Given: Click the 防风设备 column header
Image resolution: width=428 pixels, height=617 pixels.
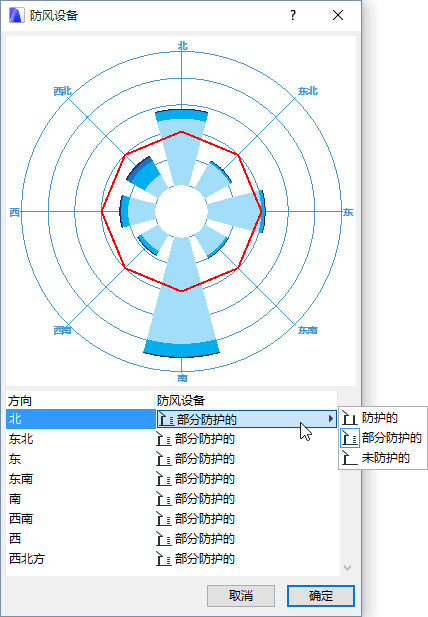Looking at the screenshot, I should (246, 401).
